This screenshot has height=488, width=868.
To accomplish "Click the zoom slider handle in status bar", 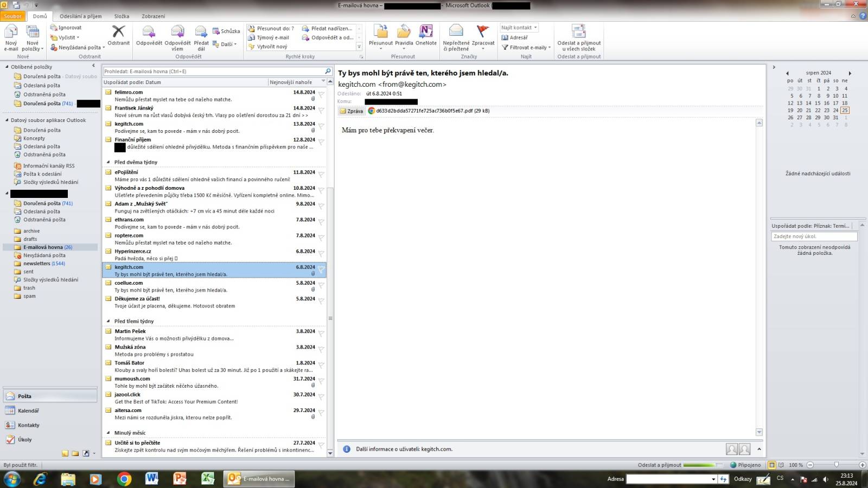I will click(x=836, y=465).
